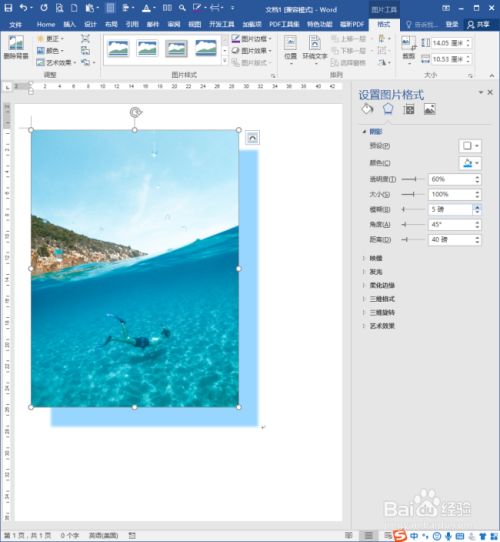
Task: Click the Transparency (透明度) slider
Action: point(413,179)
